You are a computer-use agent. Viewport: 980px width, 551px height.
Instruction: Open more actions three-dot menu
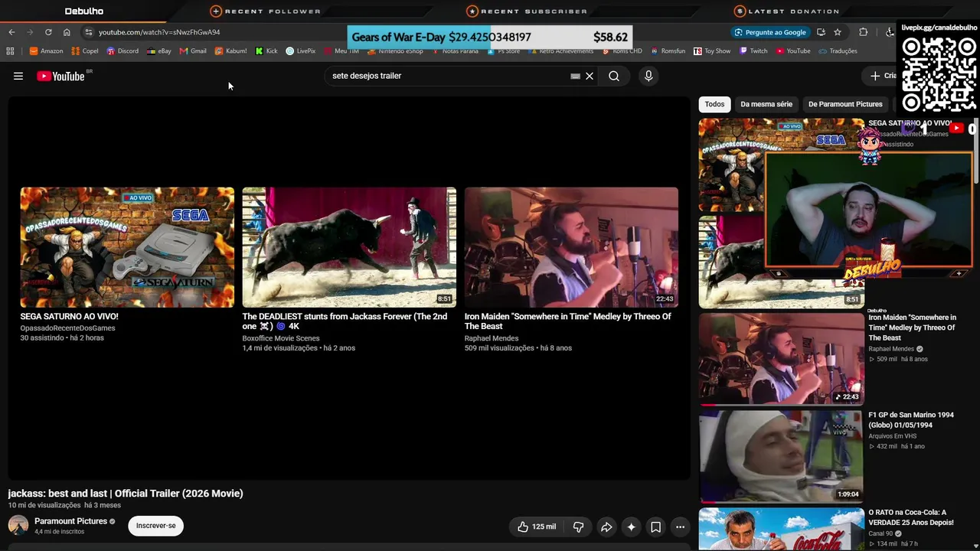(x=680, y=527)
